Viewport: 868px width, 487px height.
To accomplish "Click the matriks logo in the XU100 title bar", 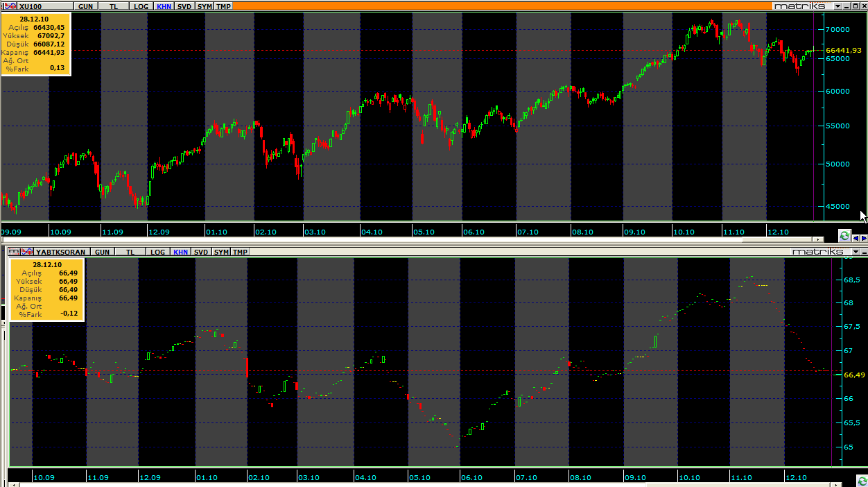I will (801, 6).
